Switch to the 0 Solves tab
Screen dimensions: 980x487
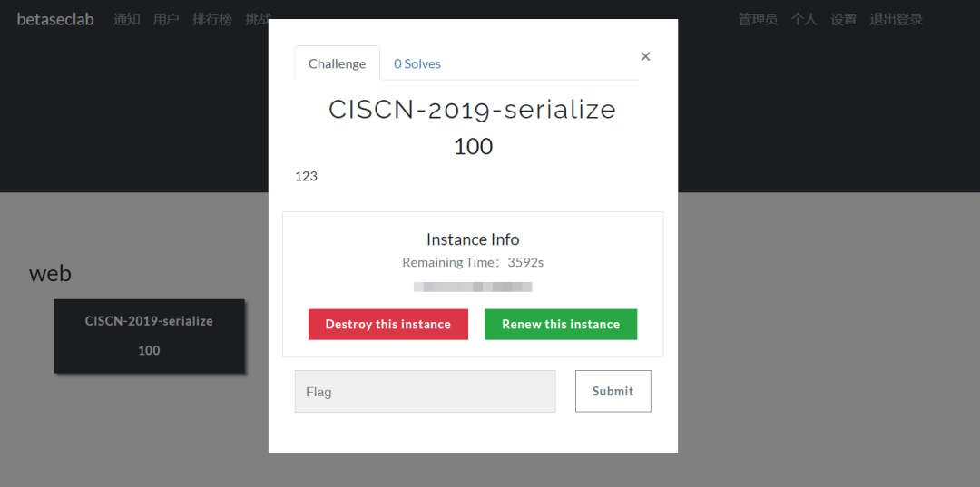coord(416,63)
